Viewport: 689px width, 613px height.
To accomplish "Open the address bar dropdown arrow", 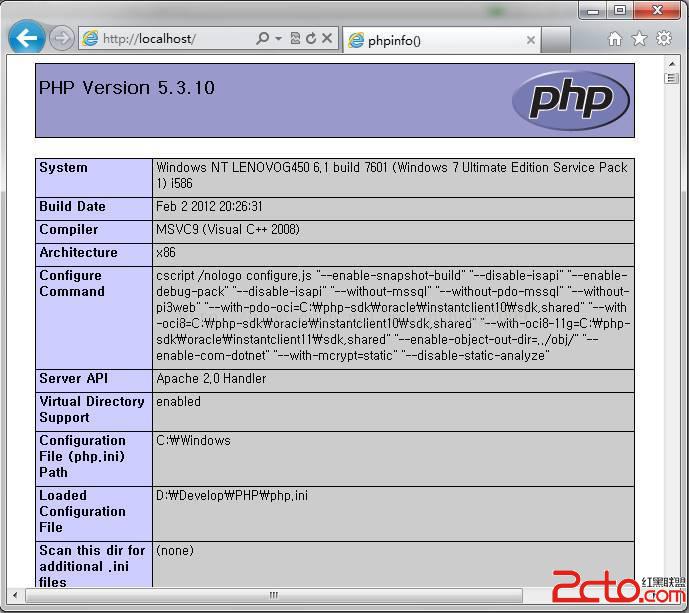I will (x=278, y=39).
